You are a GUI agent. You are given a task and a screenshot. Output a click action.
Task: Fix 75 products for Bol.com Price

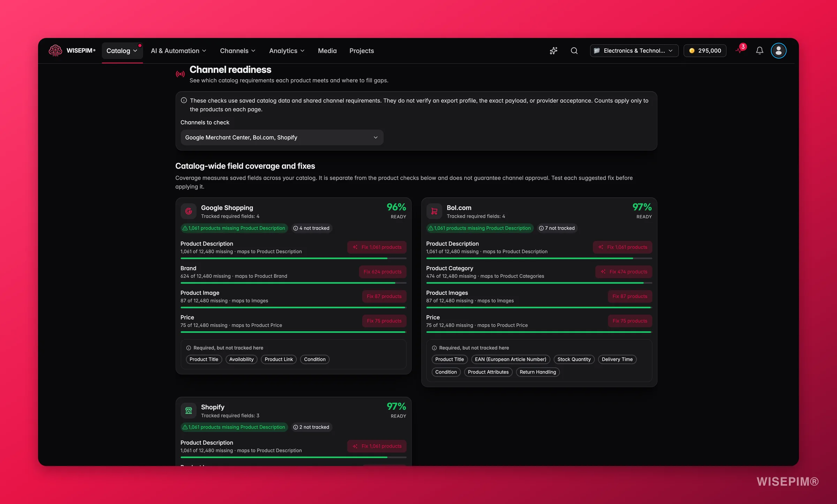pos(630,321)
